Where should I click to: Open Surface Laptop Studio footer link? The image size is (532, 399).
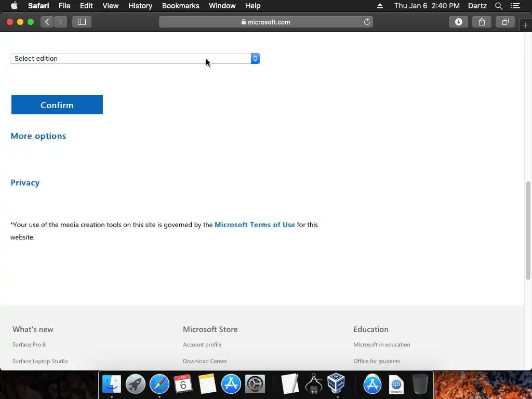pyautogui.click(x=40, y=361)
